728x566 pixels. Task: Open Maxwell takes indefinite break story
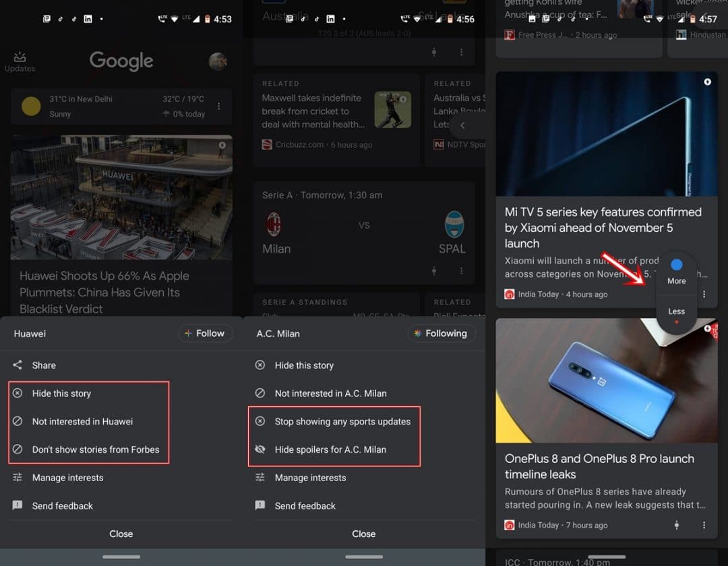[x=313, y=111]
